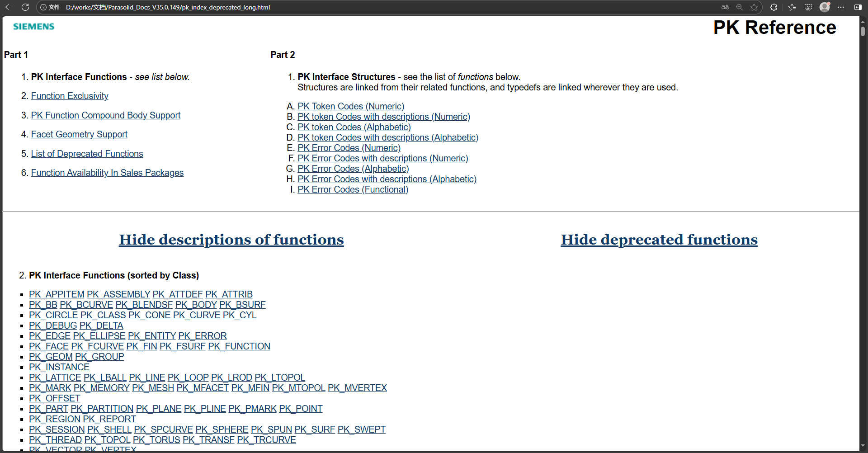Toggle the sidebar panel icon
The image size is (868, 453).
[x=858, y=7]
